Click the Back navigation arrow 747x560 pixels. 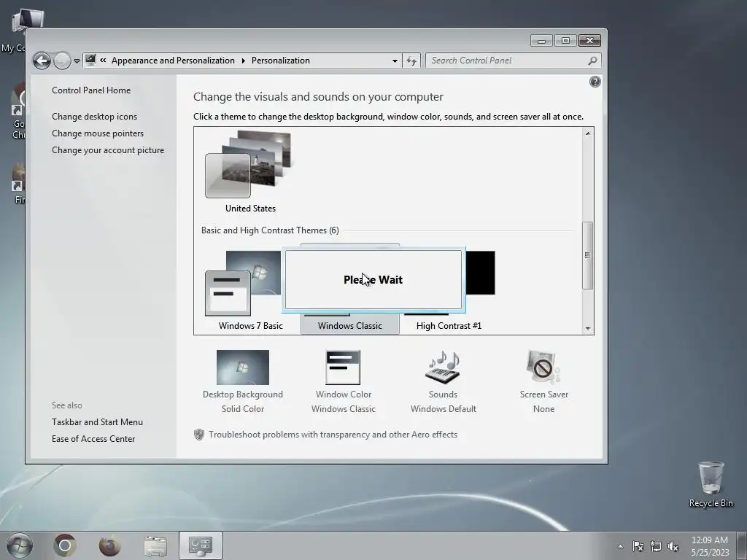[42, 61]
